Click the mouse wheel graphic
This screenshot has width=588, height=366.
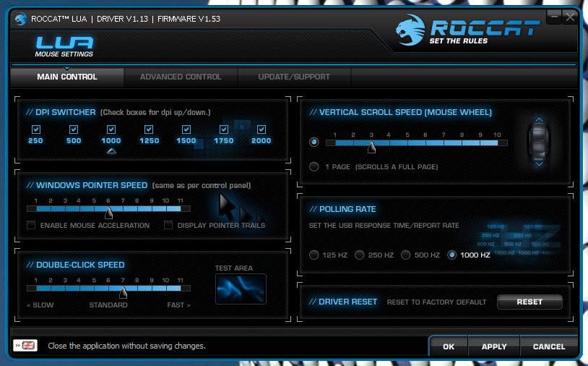tap(539, 142)
